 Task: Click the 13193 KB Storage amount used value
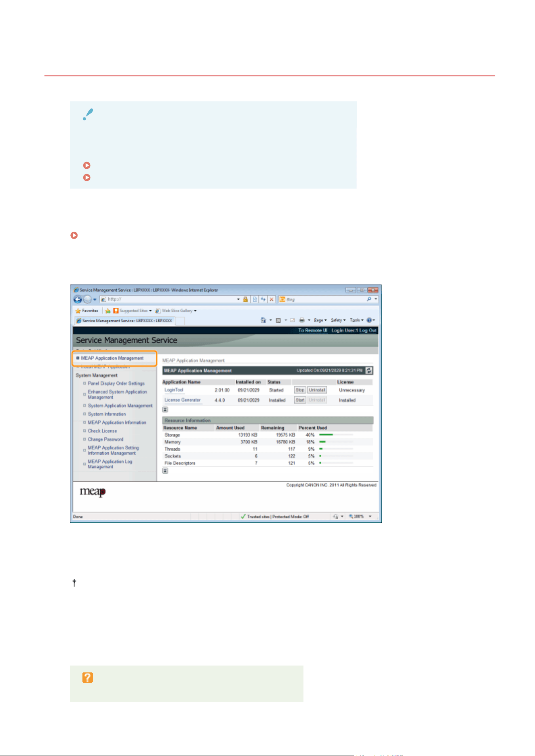pos(248,435)
